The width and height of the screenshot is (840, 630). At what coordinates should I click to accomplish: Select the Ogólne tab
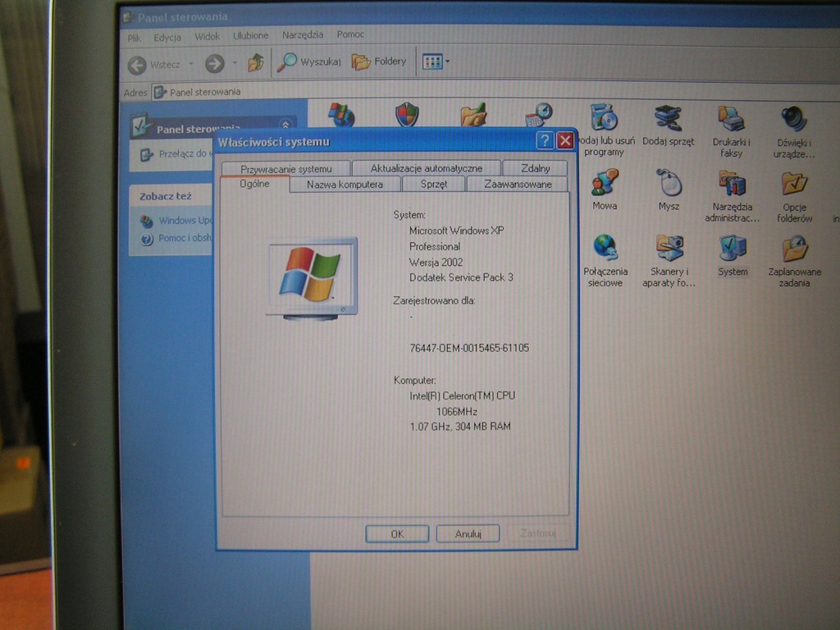click(254, 184)
